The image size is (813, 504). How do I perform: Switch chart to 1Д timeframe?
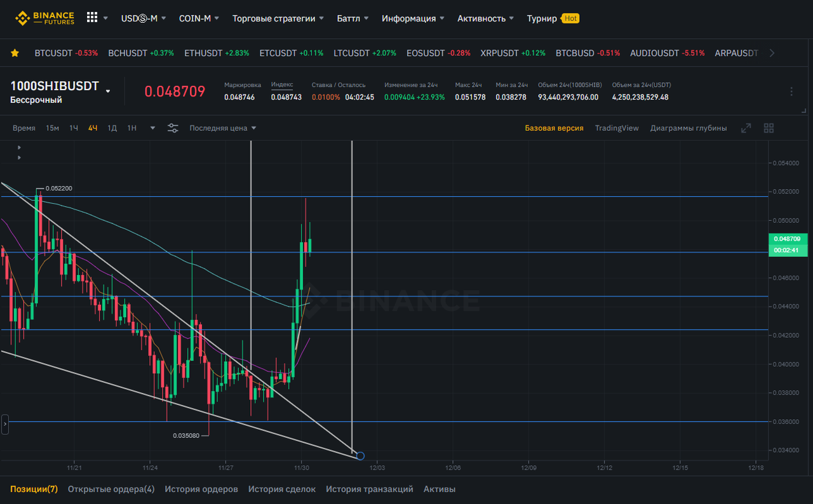(x=112, y=128)
